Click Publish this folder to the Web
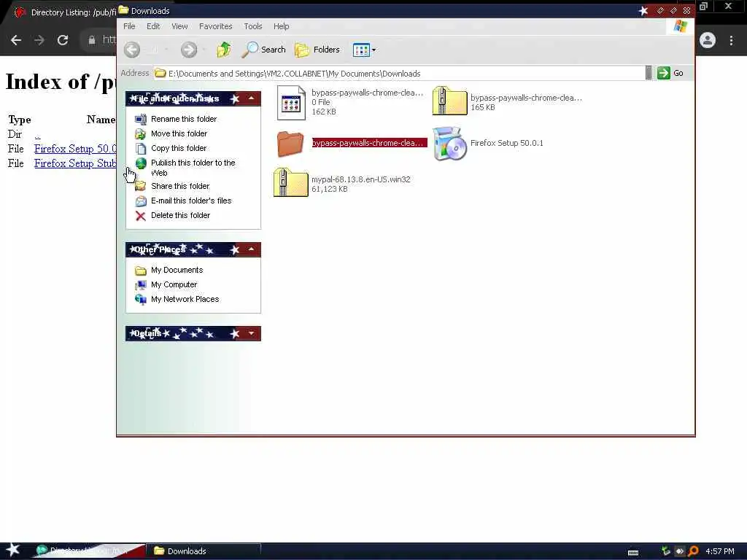747x560 pixels. pyautogui.click(x=193, y=168)
